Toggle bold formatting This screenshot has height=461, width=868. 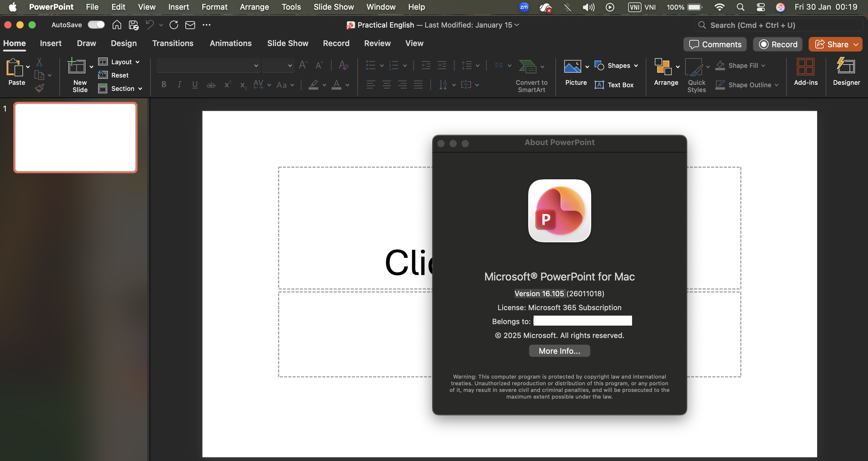coord(164,85)
